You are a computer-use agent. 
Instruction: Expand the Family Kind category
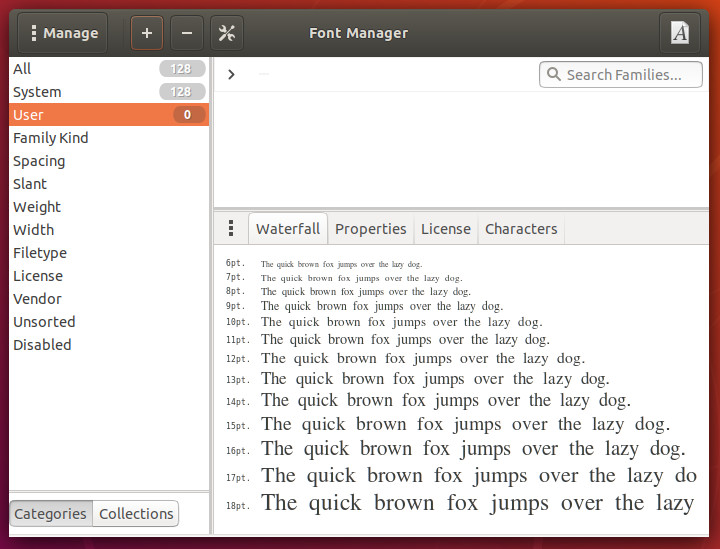[50, 138]
